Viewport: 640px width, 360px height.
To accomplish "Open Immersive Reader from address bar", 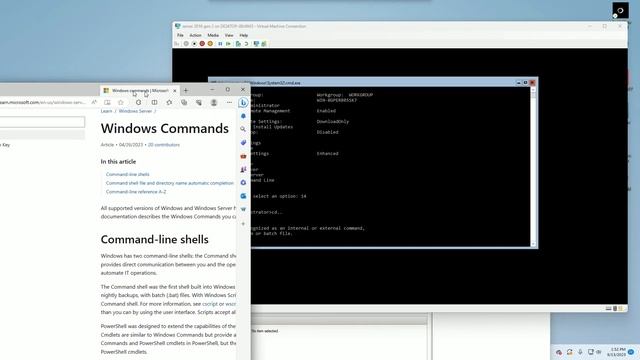I will pos(107,102).
